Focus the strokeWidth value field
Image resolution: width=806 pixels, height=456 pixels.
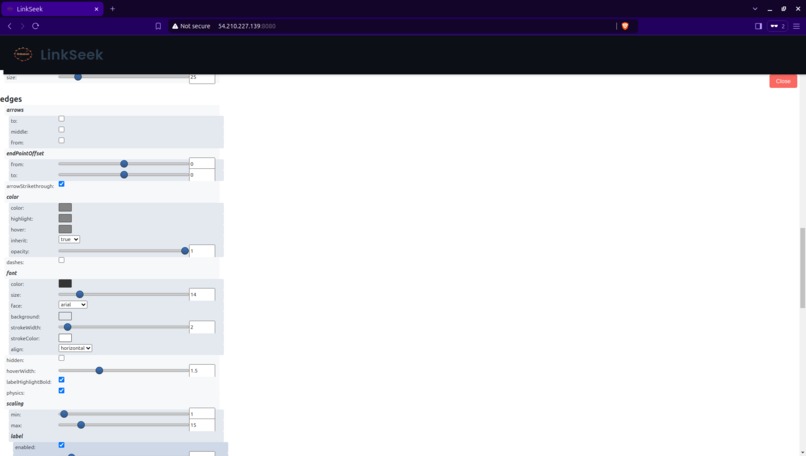202,327
